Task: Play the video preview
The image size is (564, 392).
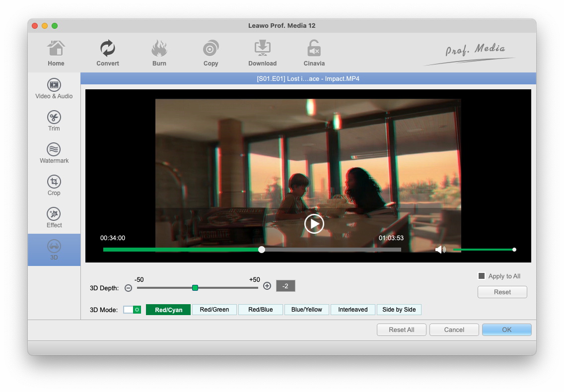Action: point(314,224)
